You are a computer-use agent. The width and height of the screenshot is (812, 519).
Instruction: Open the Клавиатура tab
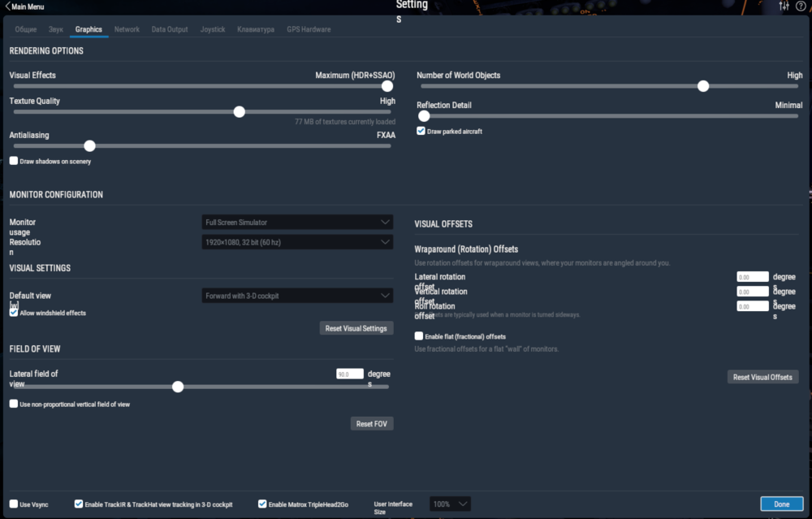point(256,29)
